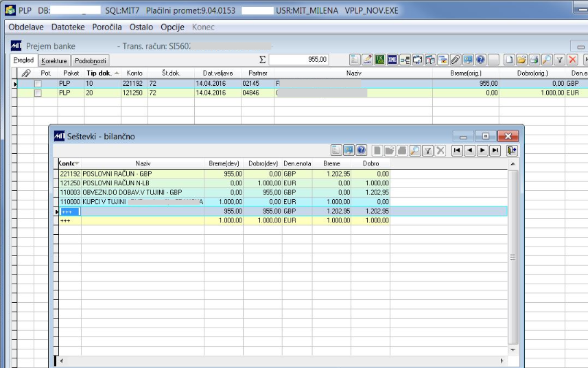Click the Dobro(orig.) column header

[532, 73]
